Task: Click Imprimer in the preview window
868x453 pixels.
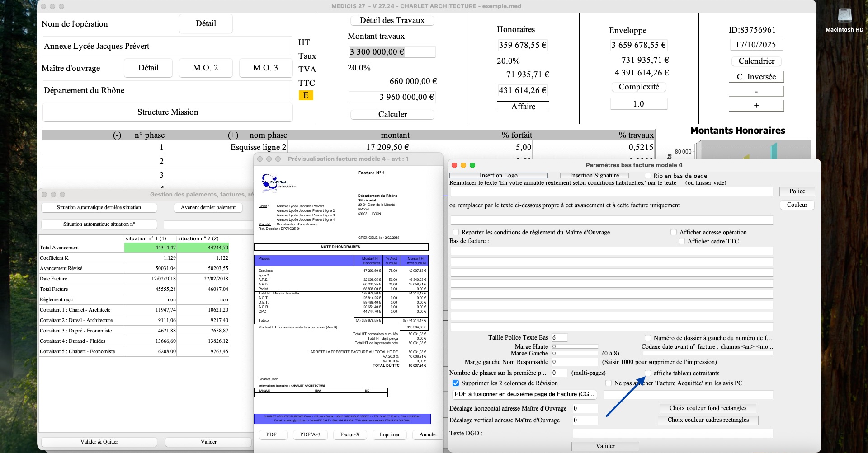Action: pyautogui.click(x=390, y=435)
